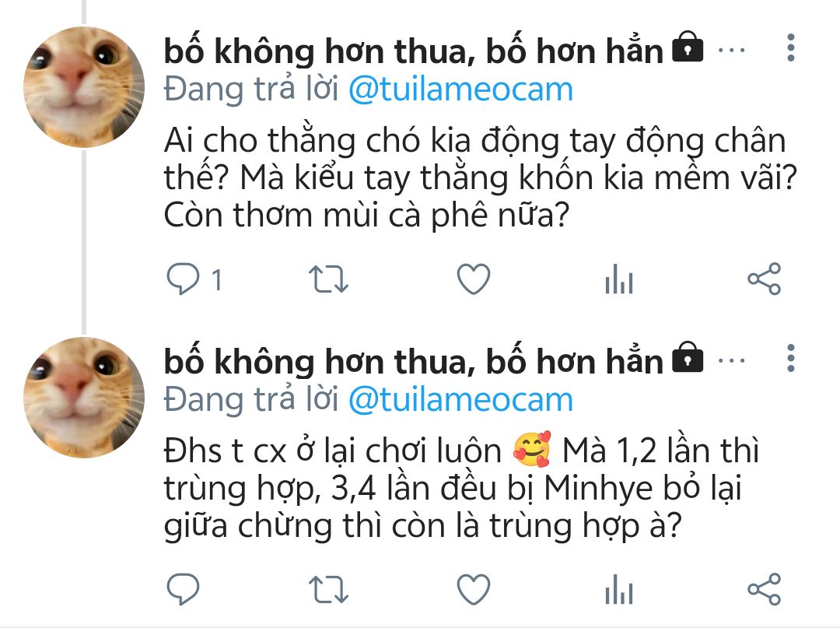Viewport: 840px width, 628px height.
Task: Open the more options menu of the second tweet
Action: 791,358
